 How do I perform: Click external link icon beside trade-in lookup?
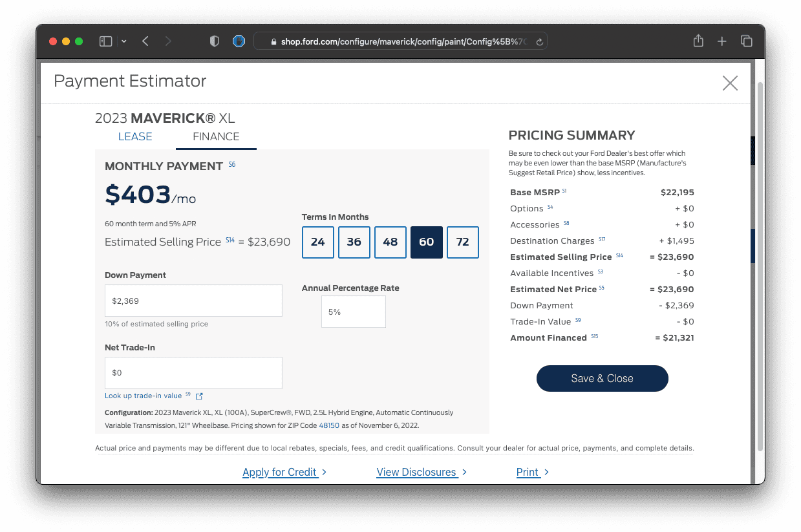click(199, 396)
